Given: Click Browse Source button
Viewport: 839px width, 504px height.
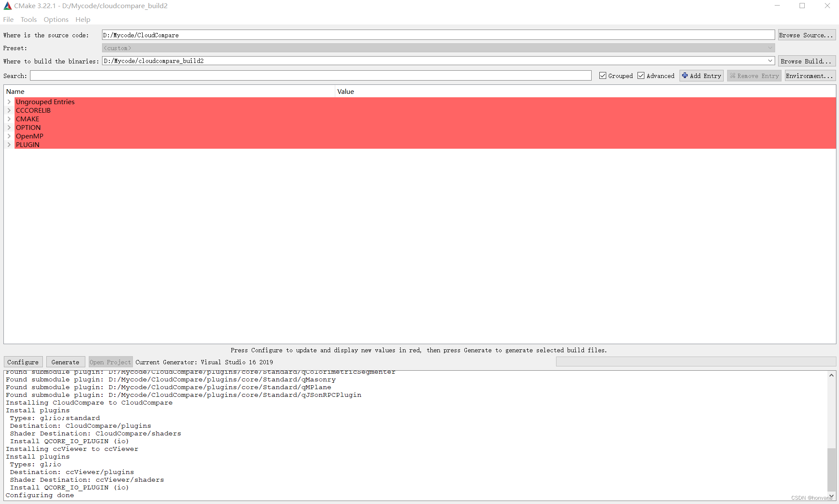Looking at the screenshot, I should pos(806,35).
